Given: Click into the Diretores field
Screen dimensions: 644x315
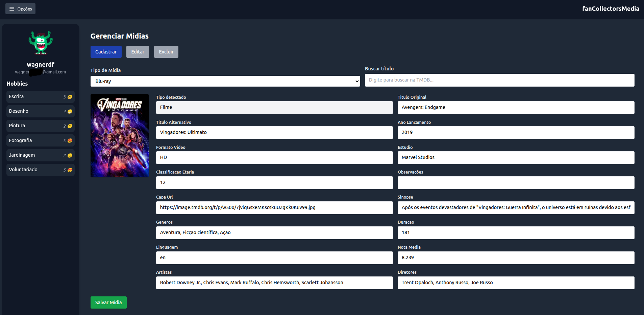Looking at the screenshot, I should [x=516, y=283].
